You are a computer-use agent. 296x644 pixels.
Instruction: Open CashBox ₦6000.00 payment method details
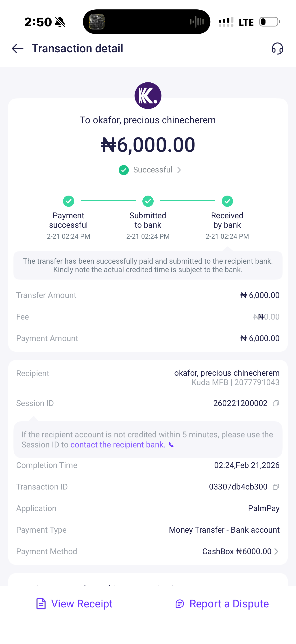click(237, 551)
